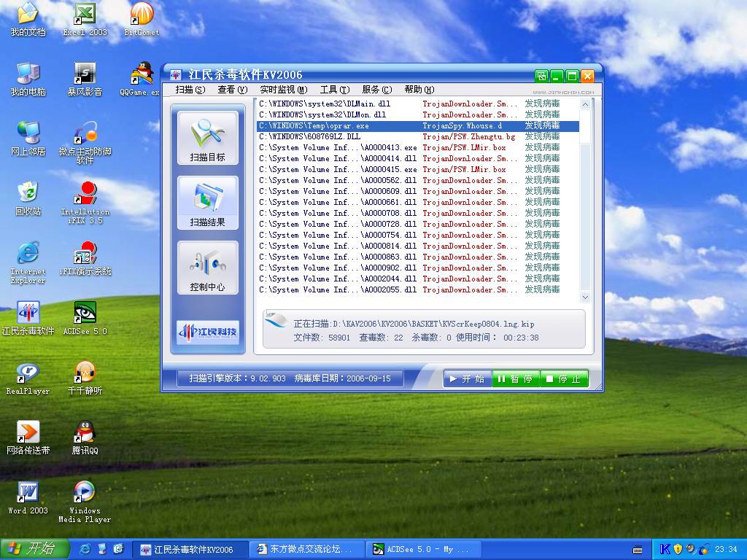The height and width of the screenshot is (560, 747).
Task: Select the A0000863.dll result row
Action: [418, 257]
